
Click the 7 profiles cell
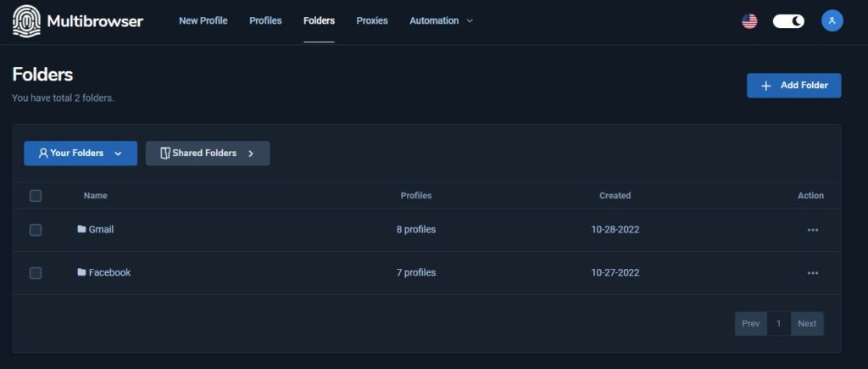[415, 272]
